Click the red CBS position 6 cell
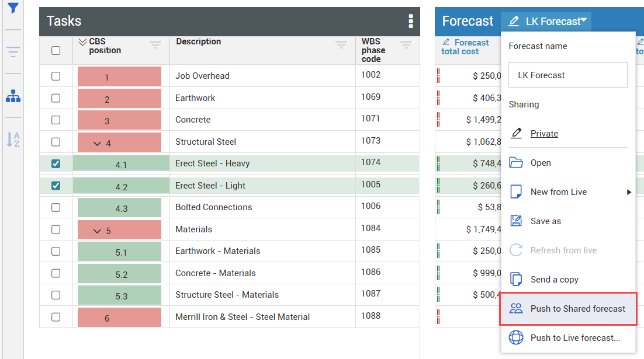Image resolution: width=644 pixels, height=359 pixels. [119, 318]
